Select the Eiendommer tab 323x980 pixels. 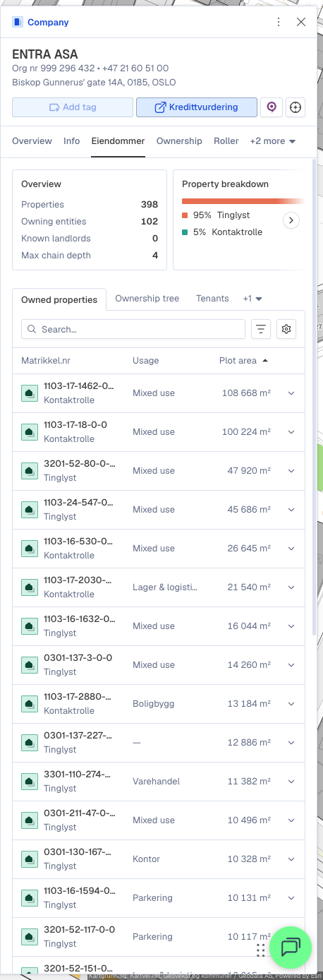tap(118, 141)
